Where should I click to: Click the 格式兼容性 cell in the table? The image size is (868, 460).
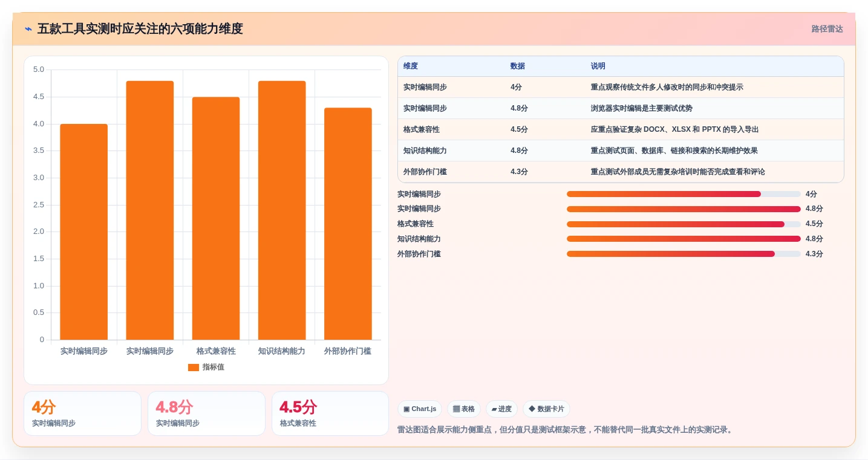coord(422,130)
